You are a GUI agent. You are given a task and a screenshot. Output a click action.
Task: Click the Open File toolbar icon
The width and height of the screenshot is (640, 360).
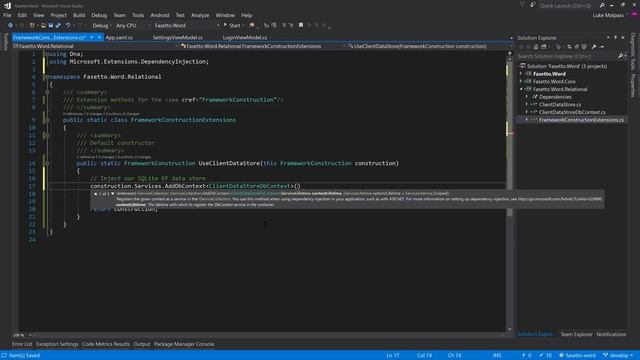click(43, 25)
